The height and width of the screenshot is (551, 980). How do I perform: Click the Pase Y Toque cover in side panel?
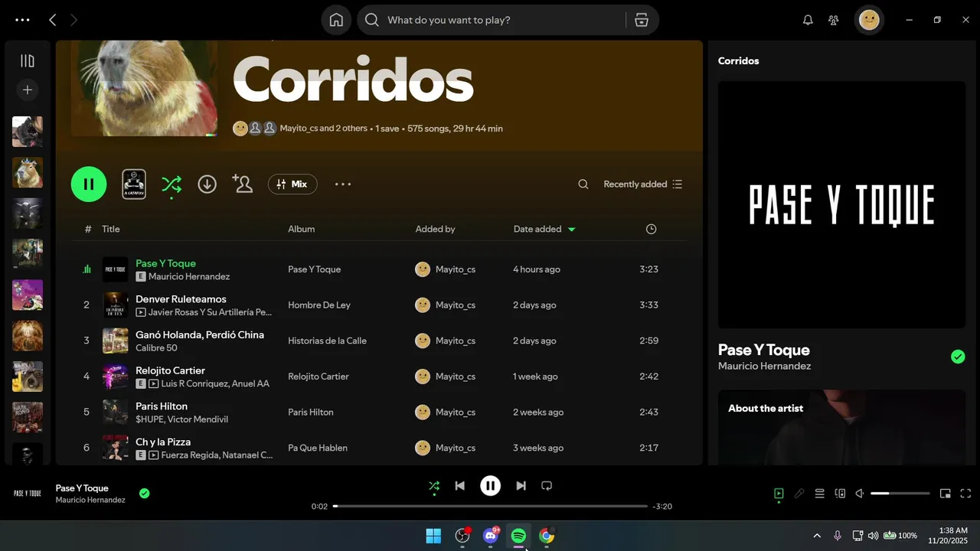841,204
